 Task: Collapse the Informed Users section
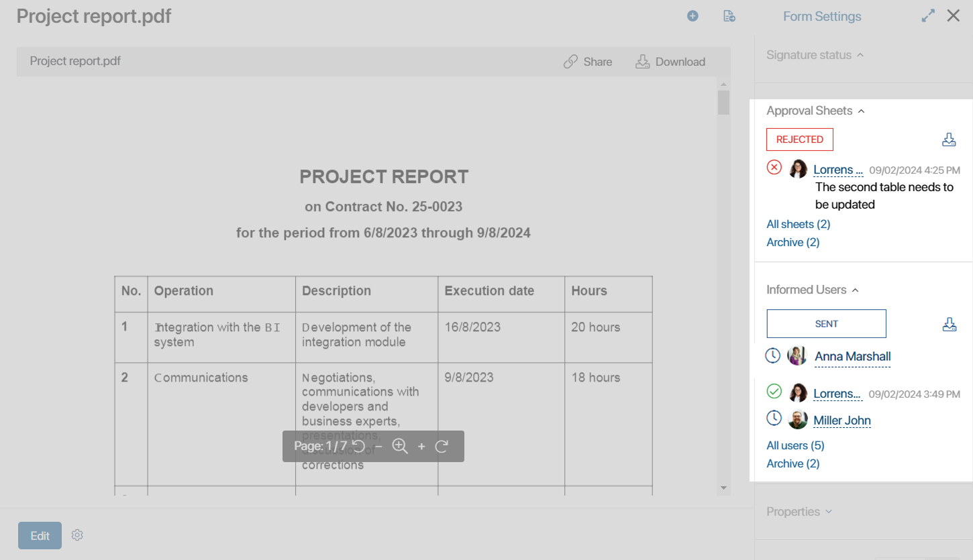[813, 290]
